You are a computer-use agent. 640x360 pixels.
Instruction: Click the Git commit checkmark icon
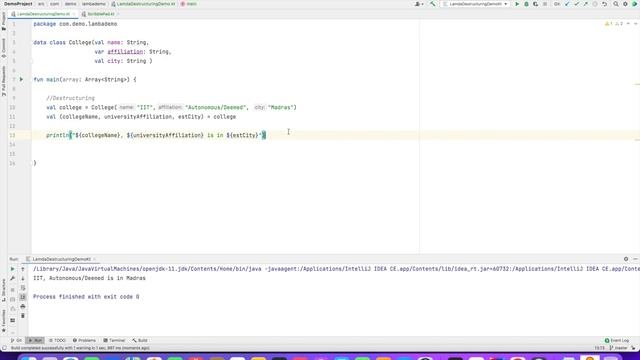(x=576, y=4)
